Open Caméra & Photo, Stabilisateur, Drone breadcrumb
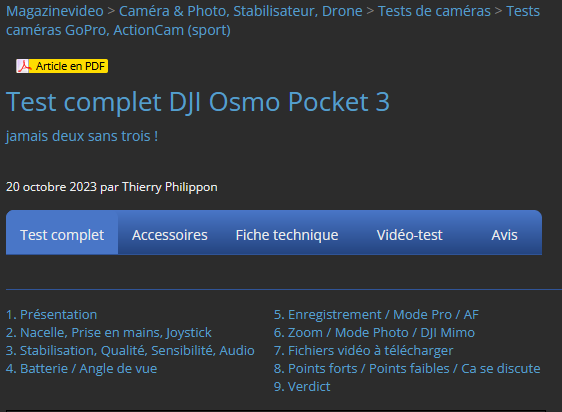The image size is (562, 412). (240, 11)
